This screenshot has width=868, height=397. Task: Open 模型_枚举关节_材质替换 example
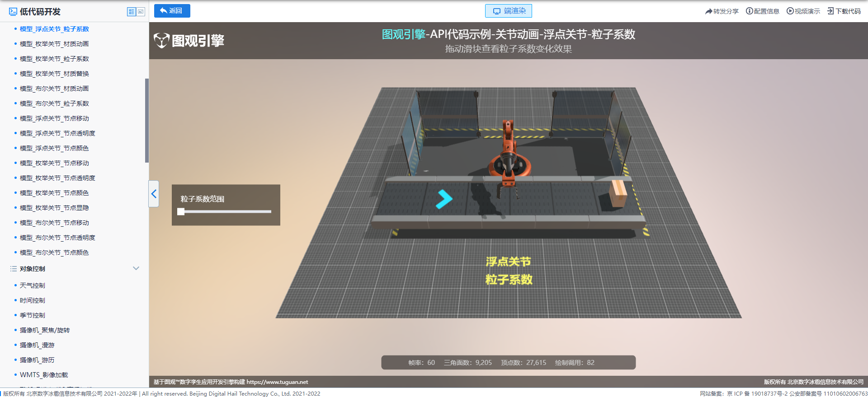54,74
